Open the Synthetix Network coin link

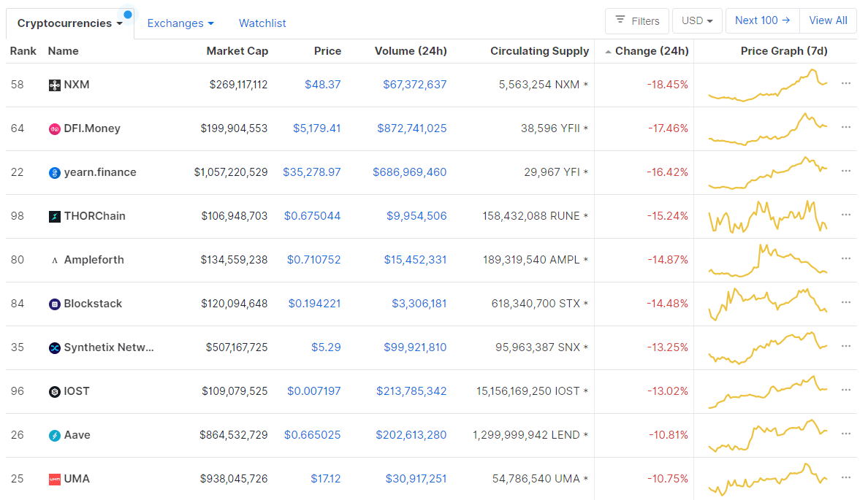(x=108, y=347)
